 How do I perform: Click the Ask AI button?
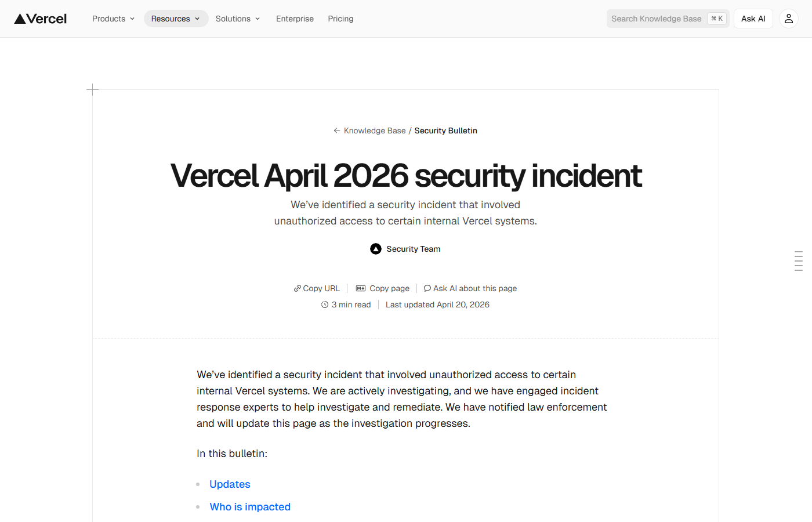[753, 18]
